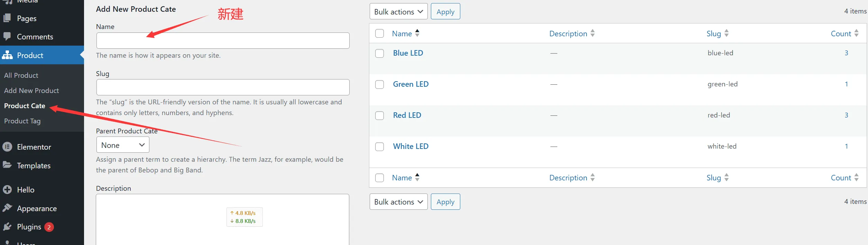Tick the checkbox beside Green LED
This screenshot has width=868, height=245.
pos(380,84)
